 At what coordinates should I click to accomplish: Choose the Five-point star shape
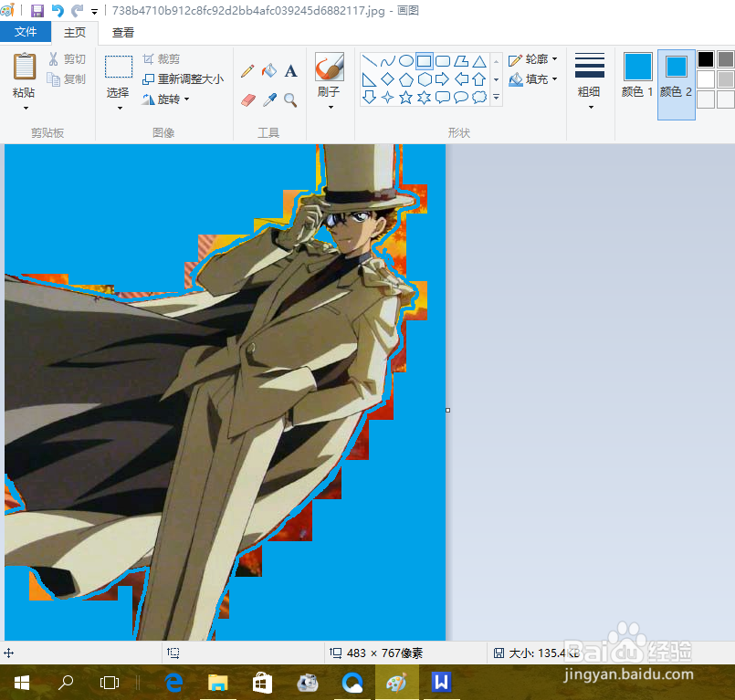[406, 97]
